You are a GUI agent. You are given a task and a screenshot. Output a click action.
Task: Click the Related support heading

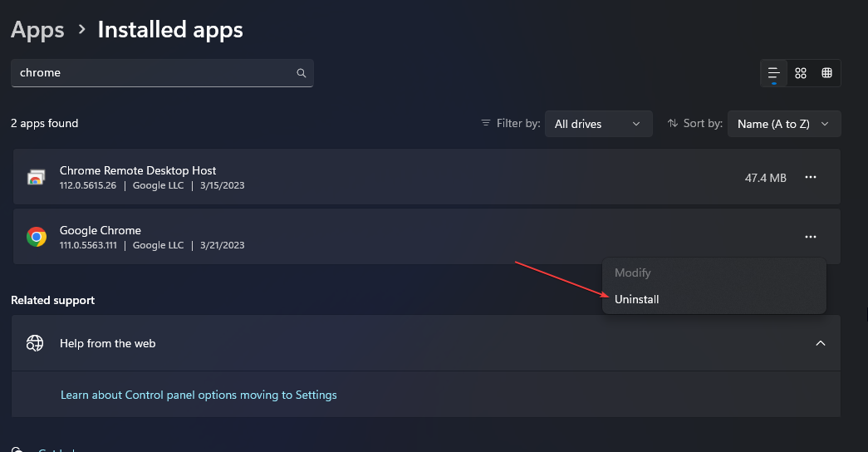(52, 300)
